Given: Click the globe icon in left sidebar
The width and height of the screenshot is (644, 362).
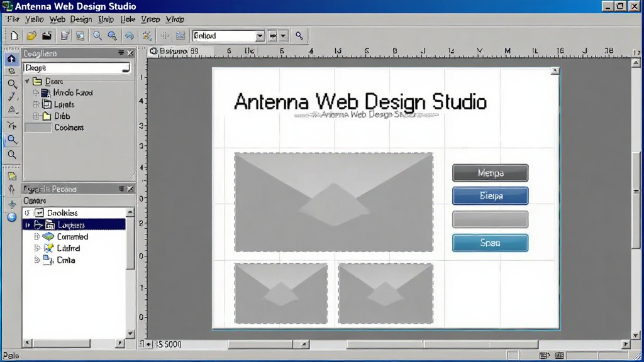Looking at the screenshot, I should (x=11, y=71).
